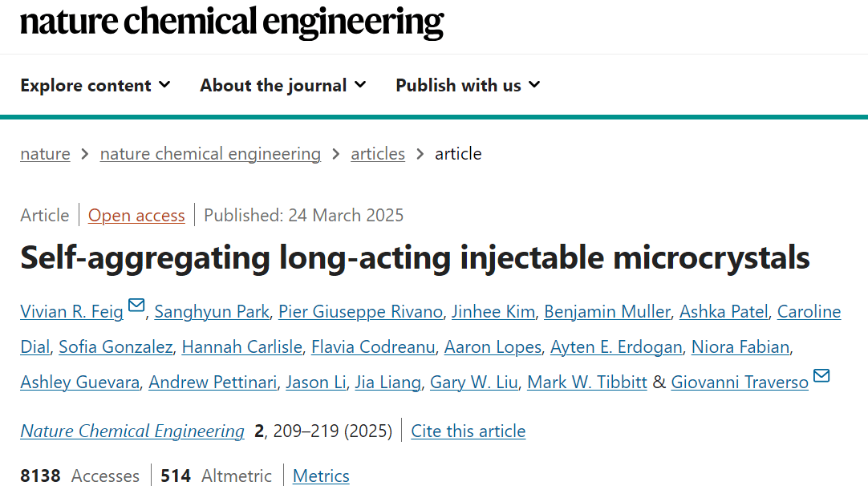This screenshot has width=868, height=498.
Task: Navigate to the articles breadcrumb
Action: (378, 153)
